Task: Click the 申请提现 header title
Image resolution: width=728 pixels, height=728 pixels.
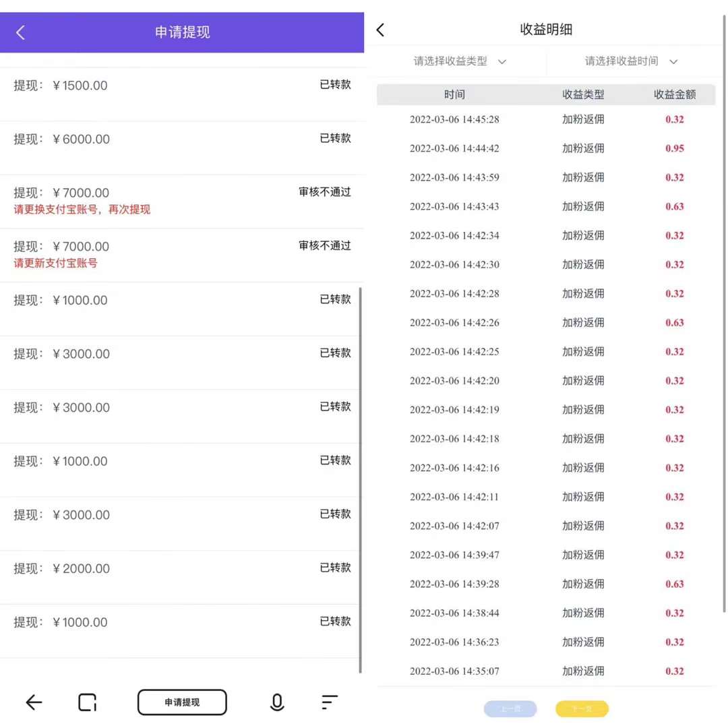Action: pyautogui.click(x=183, y=32)
